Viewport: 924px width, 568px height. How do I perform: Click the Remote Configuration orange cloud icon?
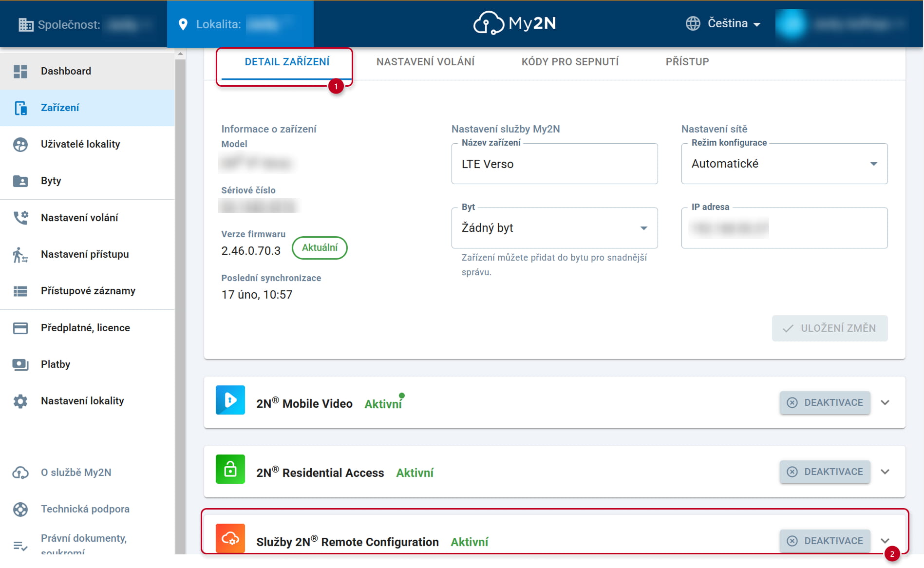pyautogui.click(x=230, y=538)
